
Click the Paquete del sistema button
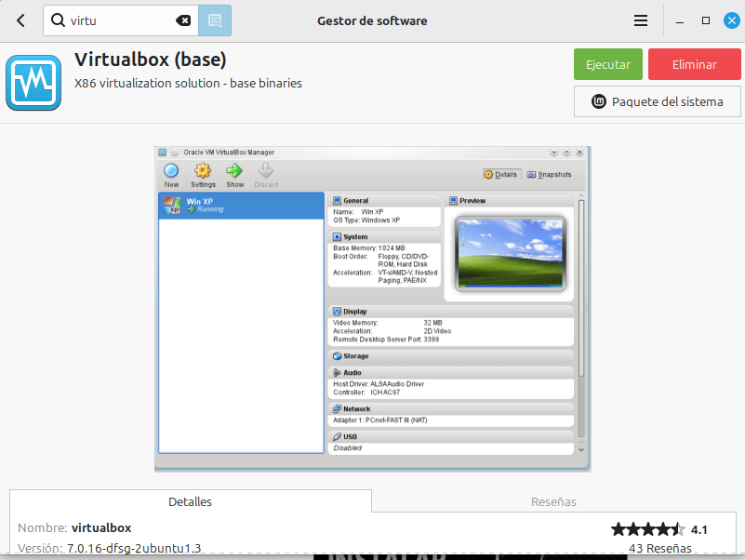point(657,101)
